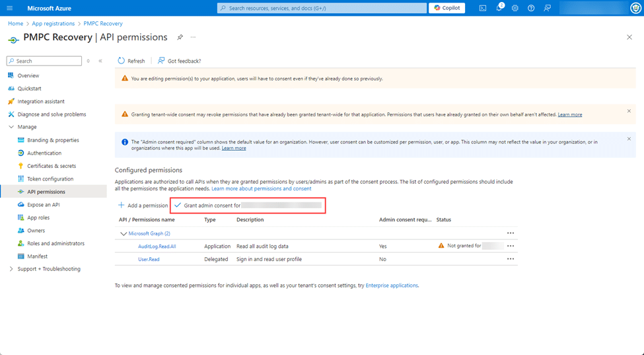Open portal settings gear icon
This screenshot has width=644, height=355.
click(x=515, y=8)
